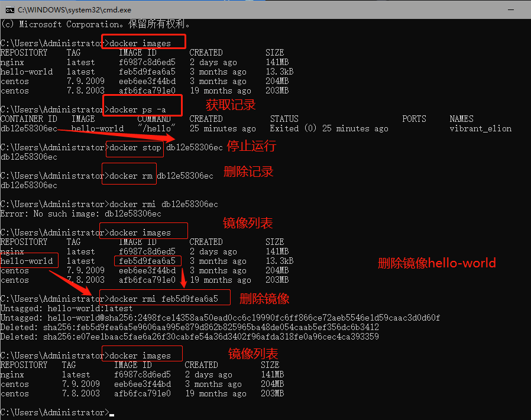Click the NAMES column header

click(x=461, y=119)
